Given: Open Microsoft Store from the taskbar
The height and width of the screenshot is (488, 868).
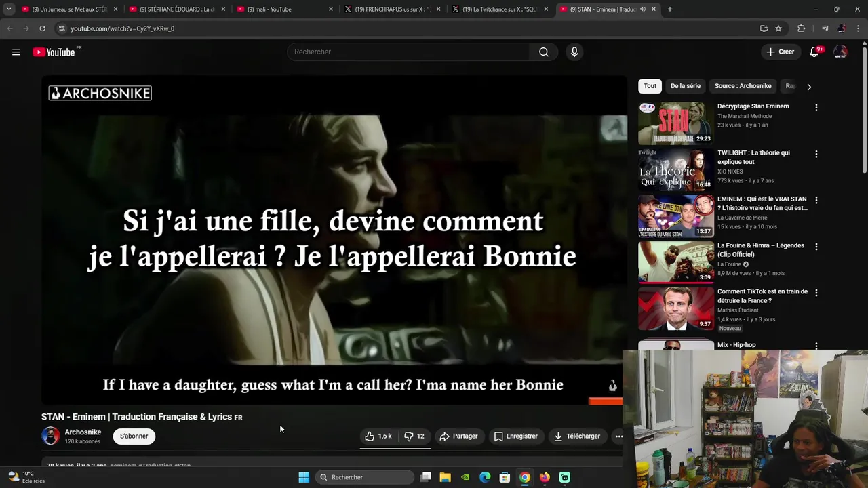Looking at the screenshot, I should click(505, 477).
